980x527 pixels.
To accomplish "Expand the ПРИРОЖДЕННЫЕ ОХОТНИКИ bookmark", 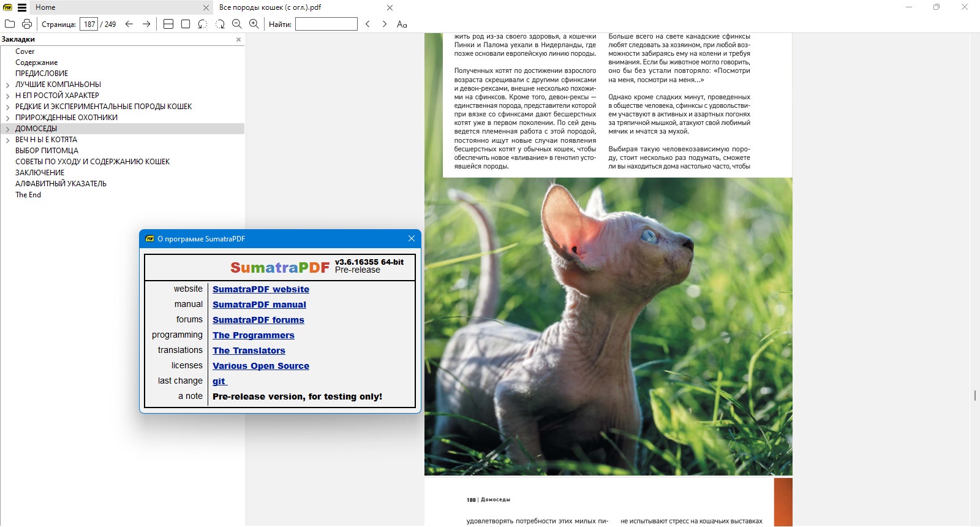I will pos(7,118).
